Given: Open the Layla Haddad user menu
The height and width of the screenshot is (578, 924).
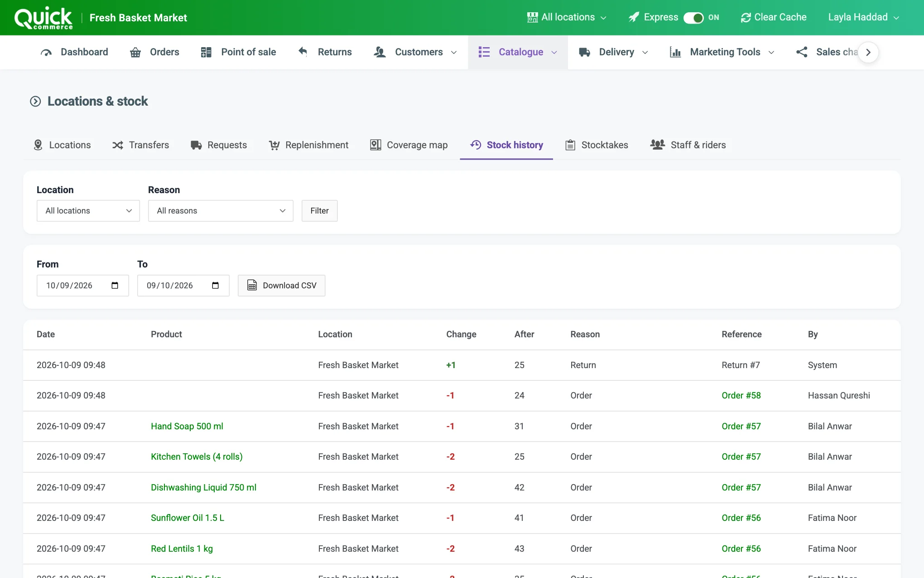Looking at the screenshot, I should pyautogui.click(x=864, y=17).
